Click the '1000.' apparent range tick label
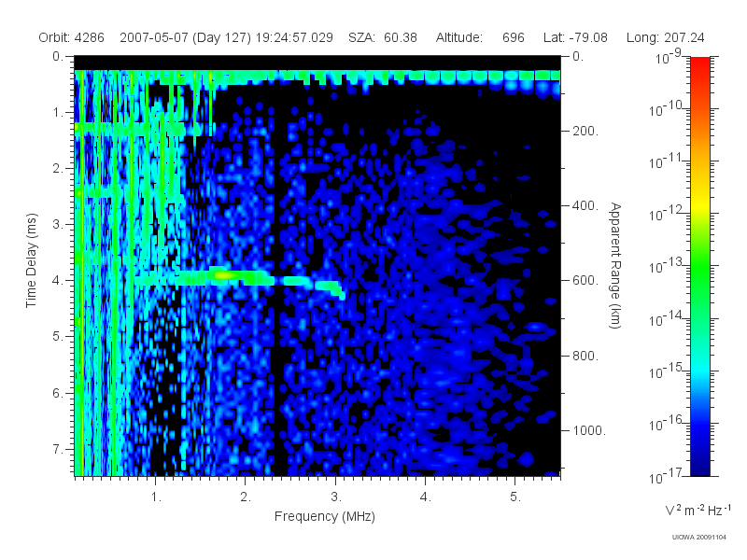The image size is (747, 560). pyautogui.click(x=589, y=430)
